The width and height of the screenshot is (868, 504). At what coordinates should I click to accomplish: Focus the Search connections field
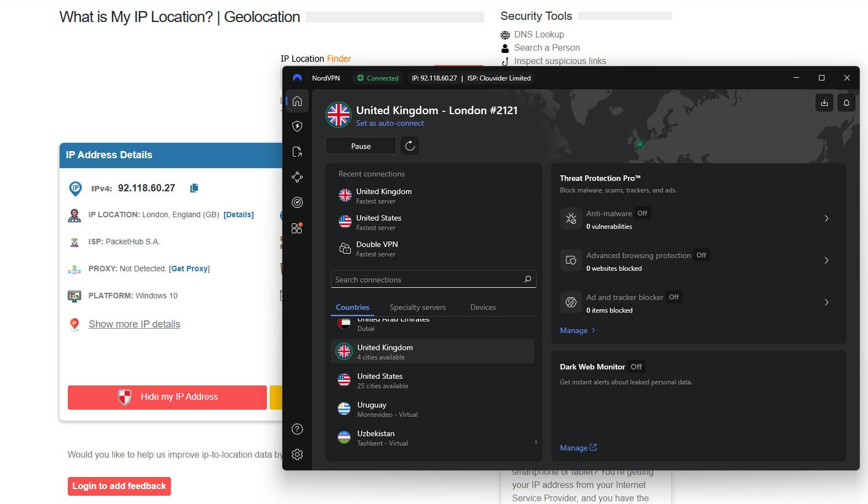433,279
